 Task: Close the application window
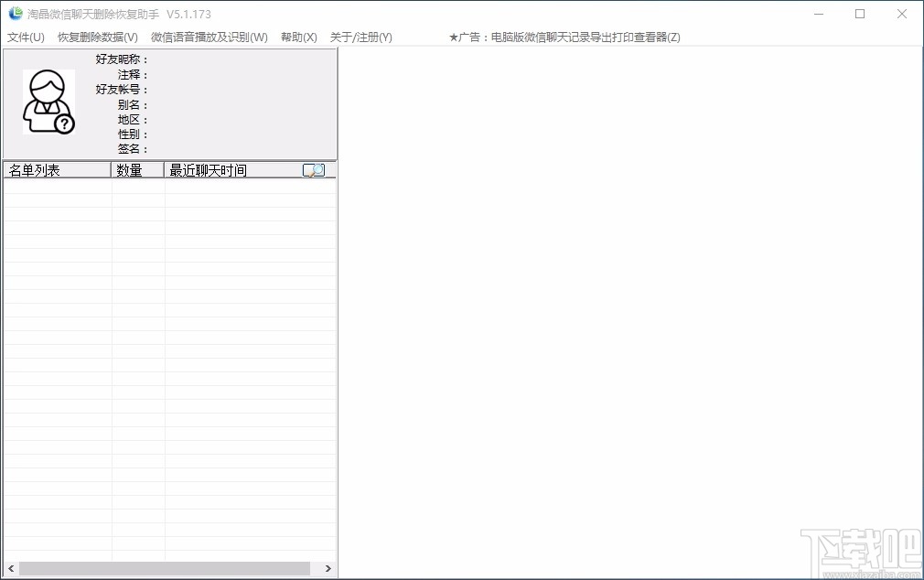pyautogui.click(x=902, y=14)
